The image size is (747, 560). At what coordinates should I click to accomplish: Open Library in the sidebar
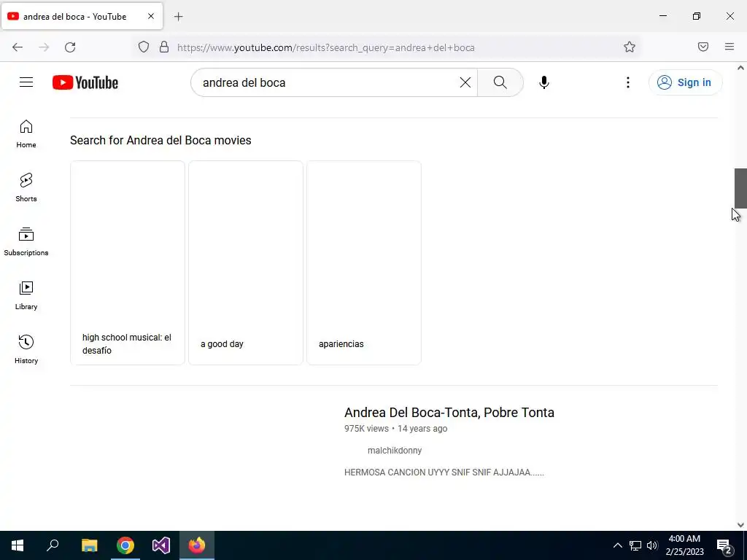pyautogui.click(x=26, y=296)
